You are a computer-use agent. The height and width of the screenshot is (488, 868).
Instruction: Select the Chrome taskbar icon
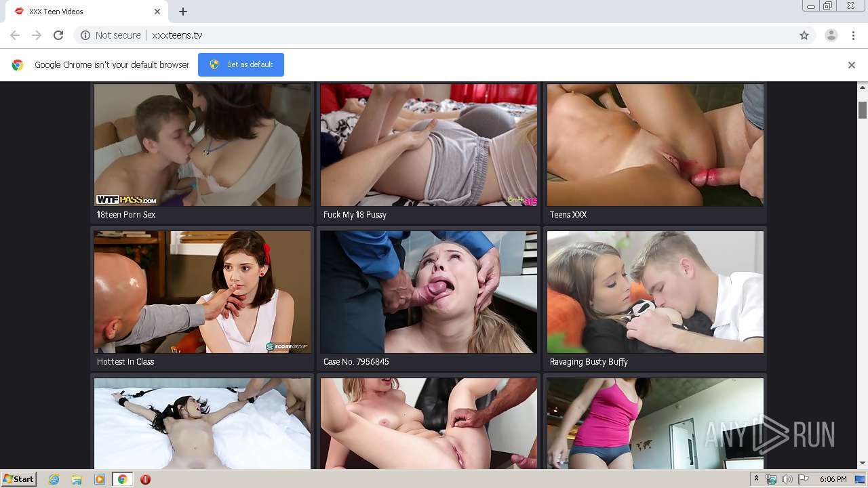(122, 479)
